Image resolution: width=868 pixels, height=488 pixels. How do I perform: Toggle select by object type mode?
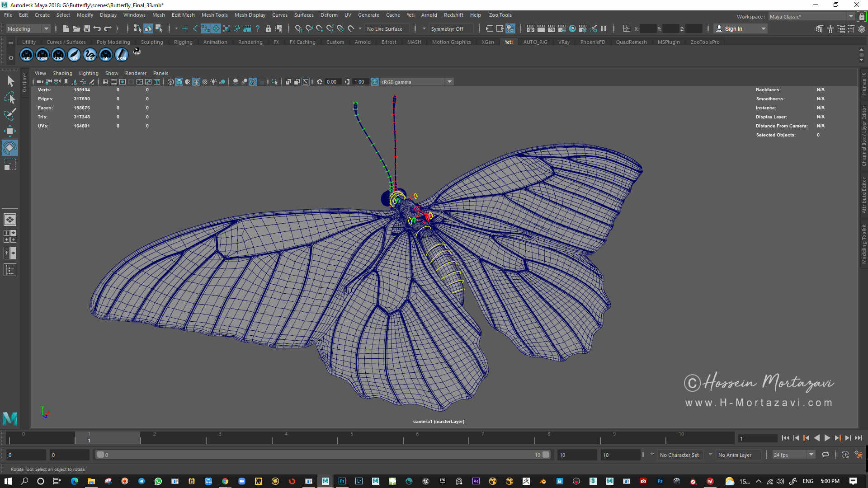pyautogui.click(x=148, y=28)
